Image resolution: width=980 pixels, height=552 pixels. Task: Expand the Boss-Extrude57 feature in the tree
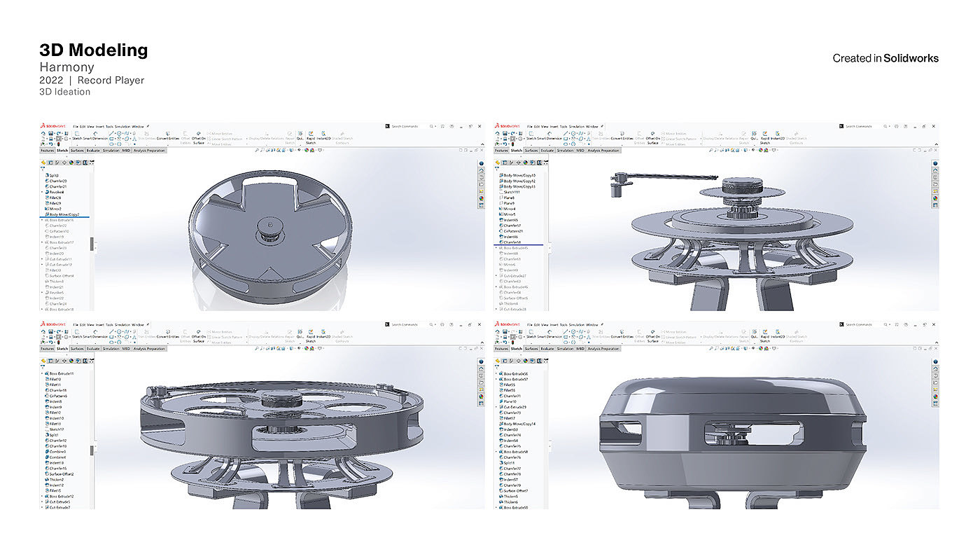496,379
